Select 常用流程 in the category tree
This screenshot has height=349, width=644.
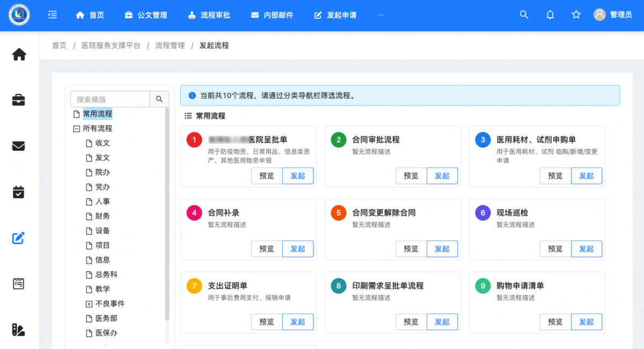click(x=98, y=114)
